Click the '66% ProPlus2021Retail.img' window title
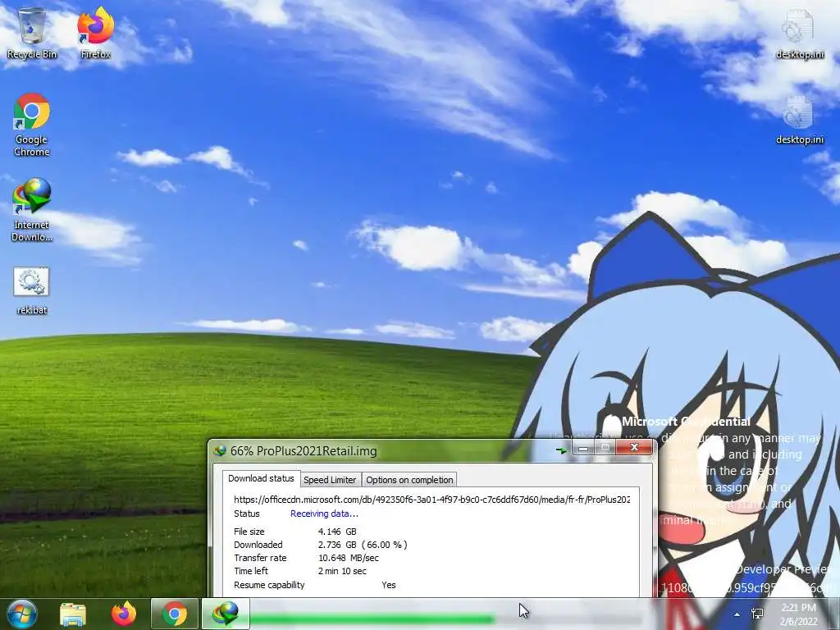Viewport: 840px width, 630px height. point(304,451)
